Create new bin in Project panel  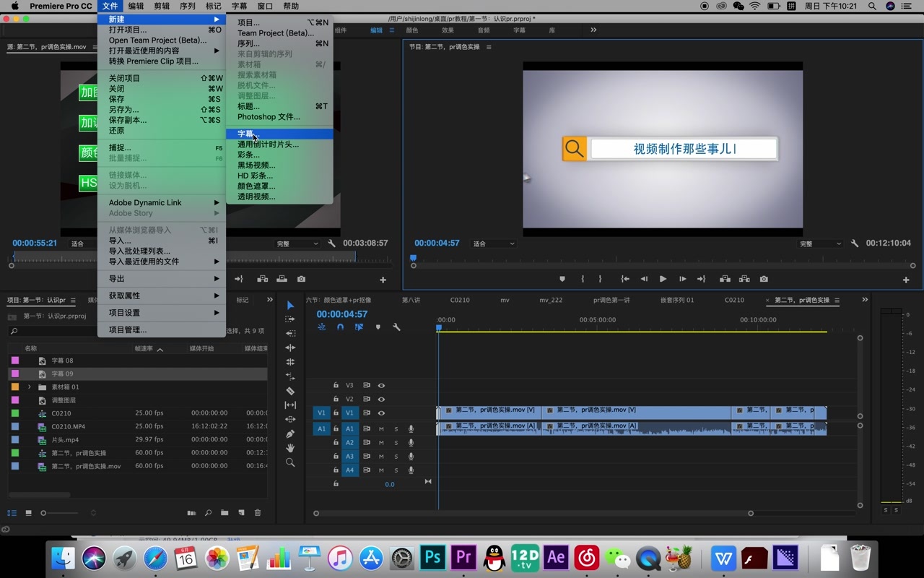[225, 513]
